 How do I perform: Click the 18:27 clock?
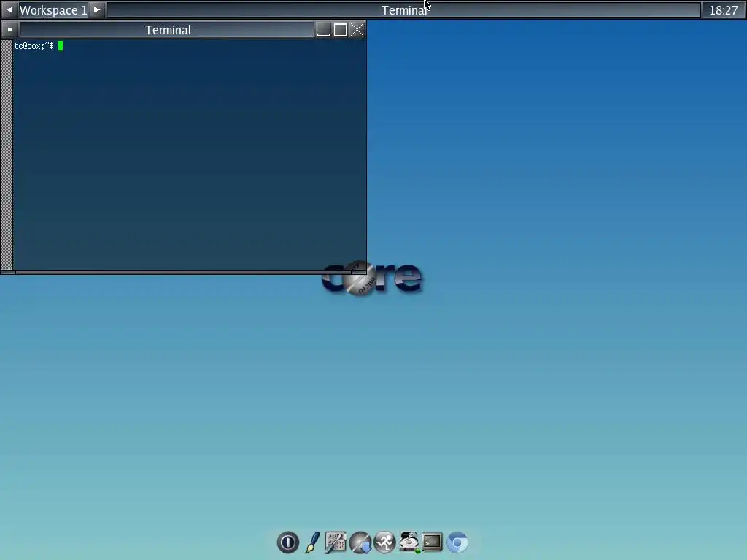pyautogui.click(x=723, y=10)
